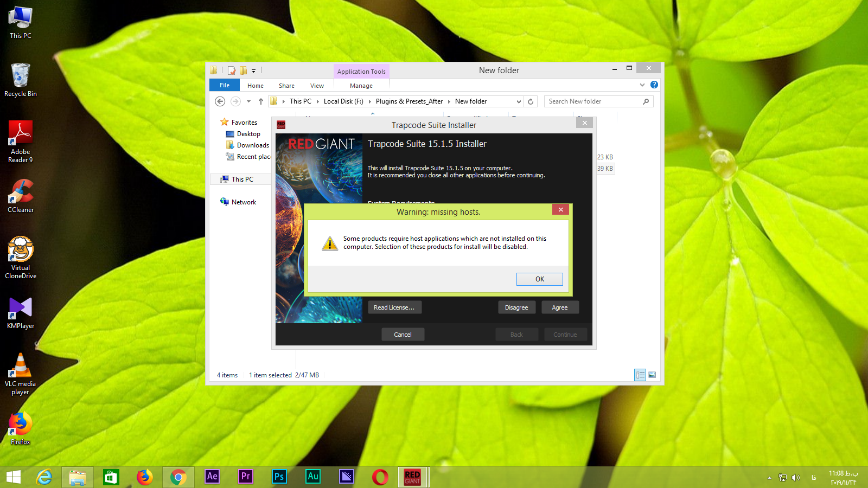Cancel the Trapcode Suite installation
Screen dimensions: 868x488
[403, 335]
